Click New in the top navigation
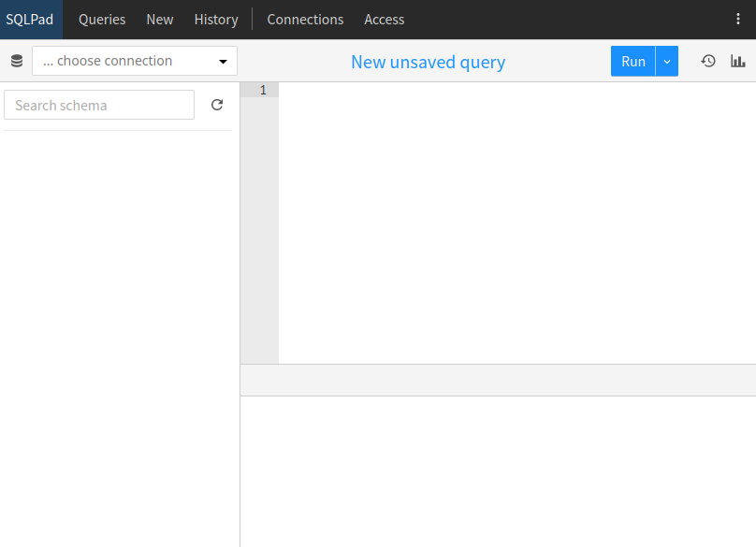Image resolution: width=756 pixels, height=547 pixels. pyautogui.click(x=160, y=20)
